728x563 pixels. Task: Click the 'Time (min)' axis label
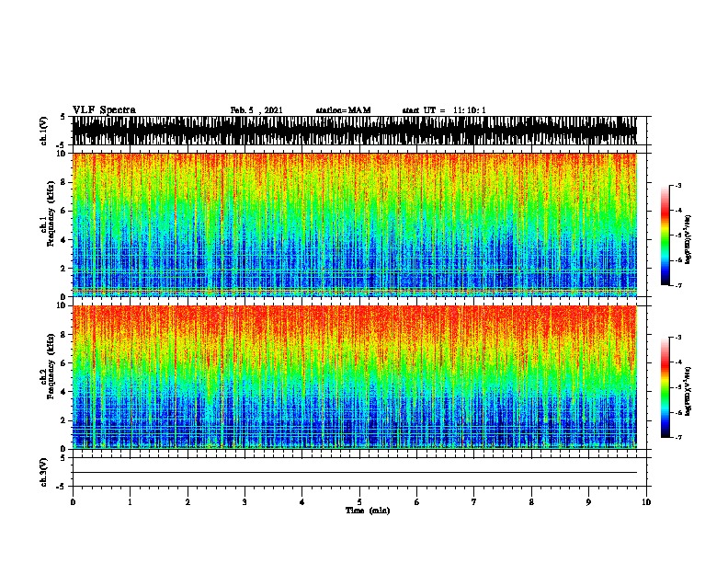pyautogui.click(x=368, y=511)
